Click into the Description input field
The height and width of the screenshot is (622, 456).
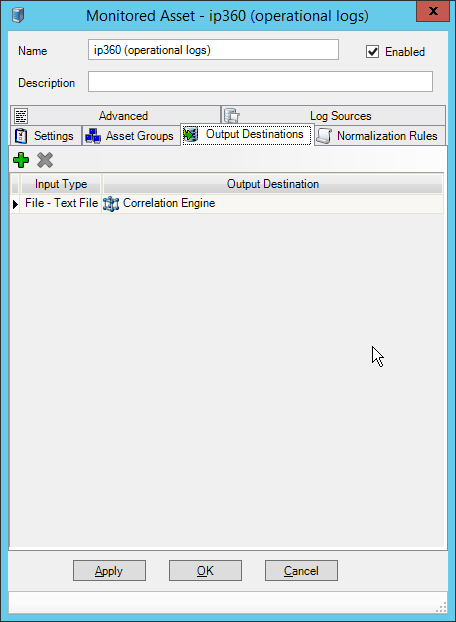260,82
